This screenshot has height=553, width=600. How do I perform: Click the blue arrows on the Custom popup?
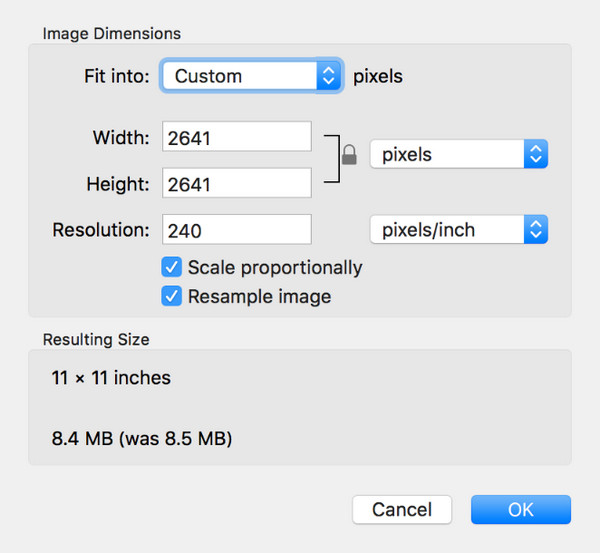click(329, 76)
